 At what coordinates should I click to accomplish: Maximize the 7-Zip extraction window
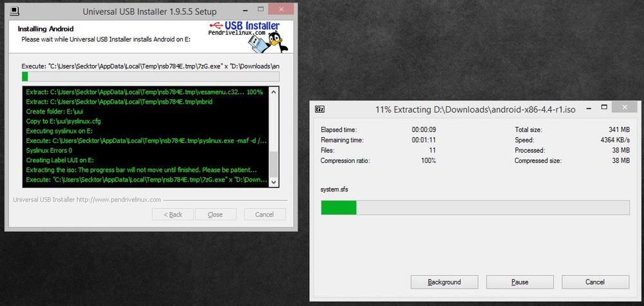point(603,109)
